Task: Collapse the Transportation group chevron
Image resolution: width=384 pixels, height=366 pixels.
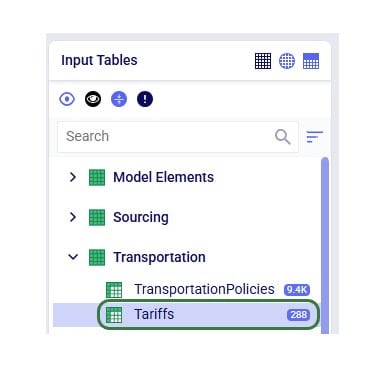Action: tap(73, 257)
